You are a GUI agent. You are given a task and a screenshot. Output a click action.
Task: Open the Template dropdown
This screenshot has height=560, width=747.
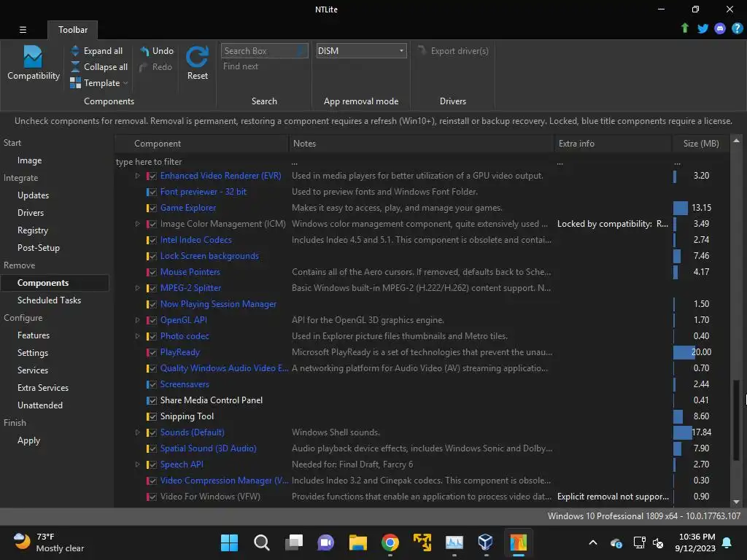coord(99,83)
